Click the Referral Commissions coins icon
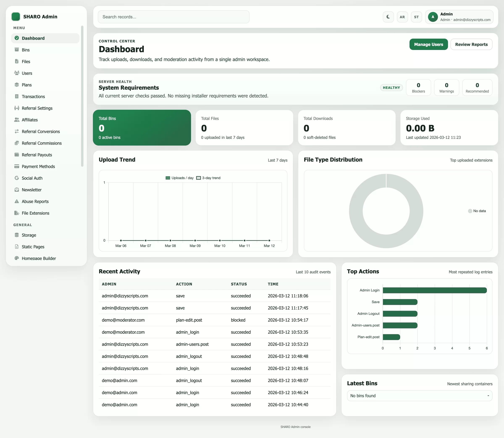The width and height of the screenshot is (504, 438). (x=17, y=143)
